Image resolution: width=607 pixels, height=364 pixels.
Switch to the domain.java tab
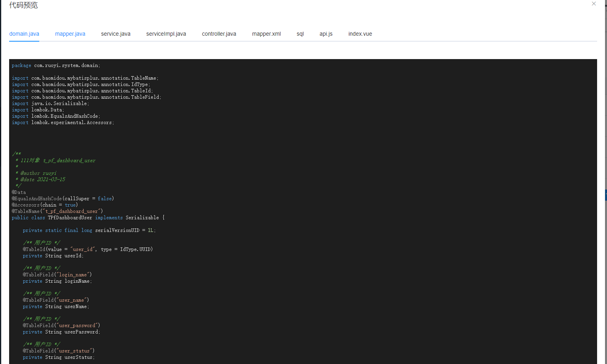(24, 34)
